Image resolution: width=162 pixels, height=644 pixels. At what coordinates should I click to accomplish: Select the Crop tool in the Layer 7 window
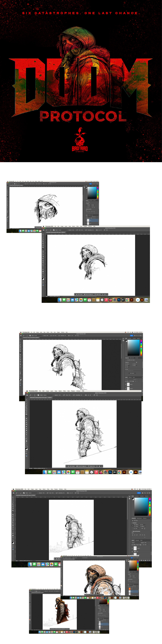click(x=26, y=408)
